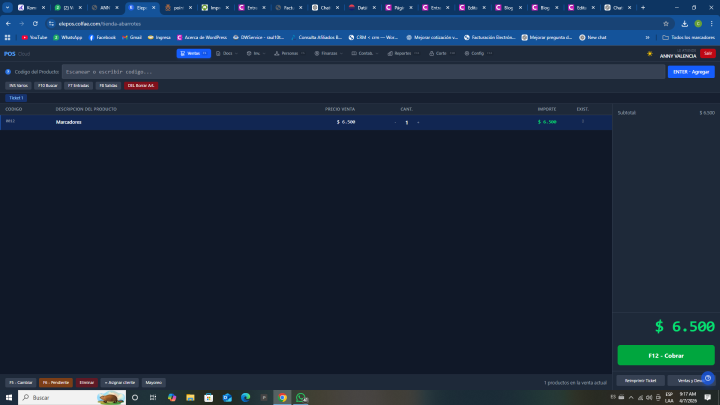Expand the Ventas dropdown menu
This screenshot has height=405, width=720.
tap(193, 53)
